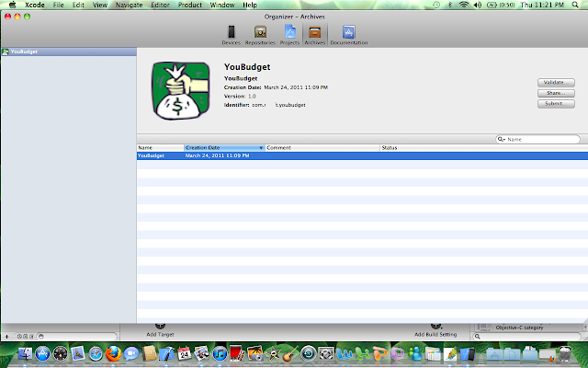This screenshot has width=588, height=368.
Task: Open the File menu
Action: (x=58, y=5)
